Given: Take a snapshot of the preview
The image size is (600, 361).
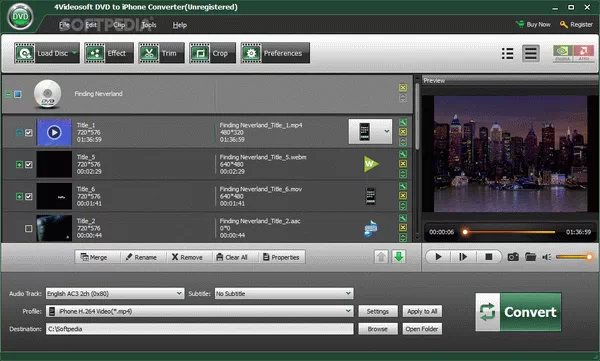Looking at the screenshot, I should pos(513,257).
